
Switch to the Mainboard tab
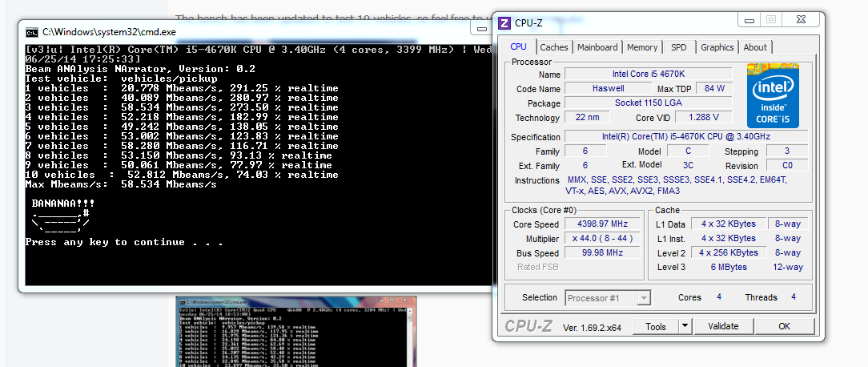597,47
